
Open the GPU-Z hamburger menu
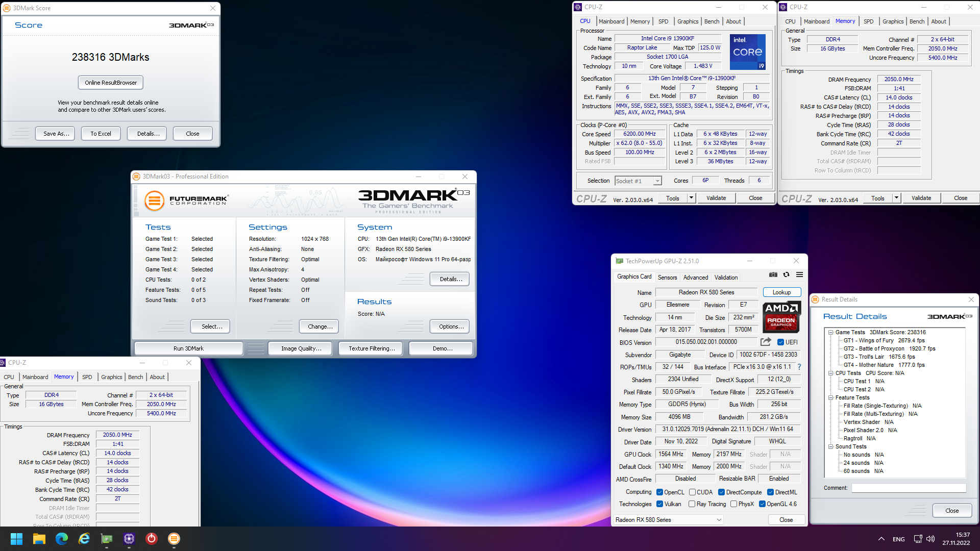click(x=800, y=274)
